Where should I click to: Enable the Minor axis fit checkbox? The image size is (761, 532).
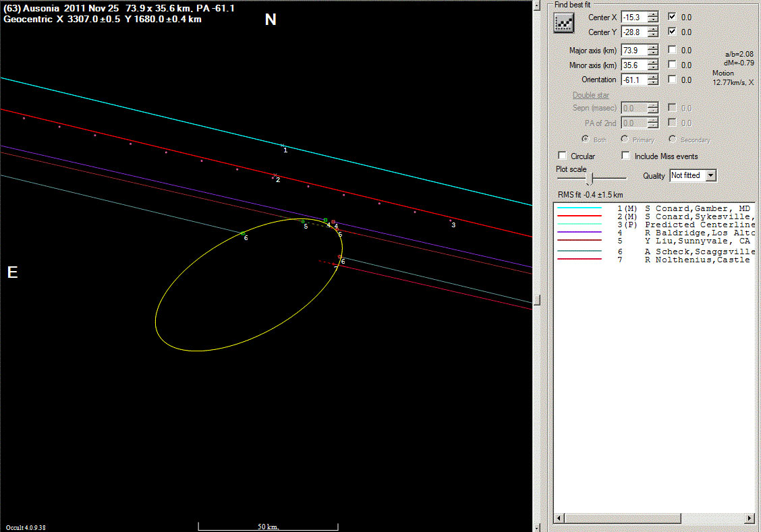tap(672, 65)
